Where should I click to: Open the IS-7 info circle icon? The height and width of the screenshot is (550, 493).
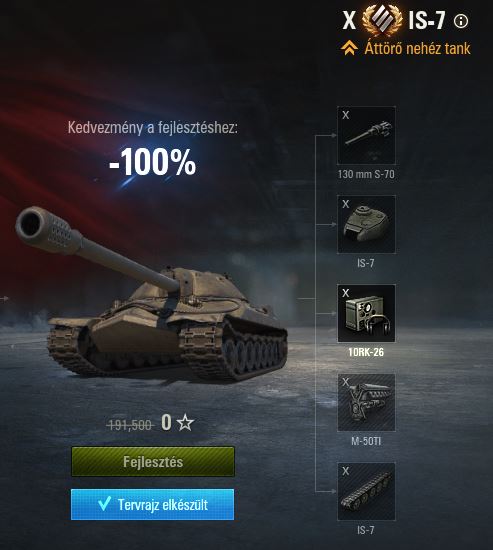[461, 21]
